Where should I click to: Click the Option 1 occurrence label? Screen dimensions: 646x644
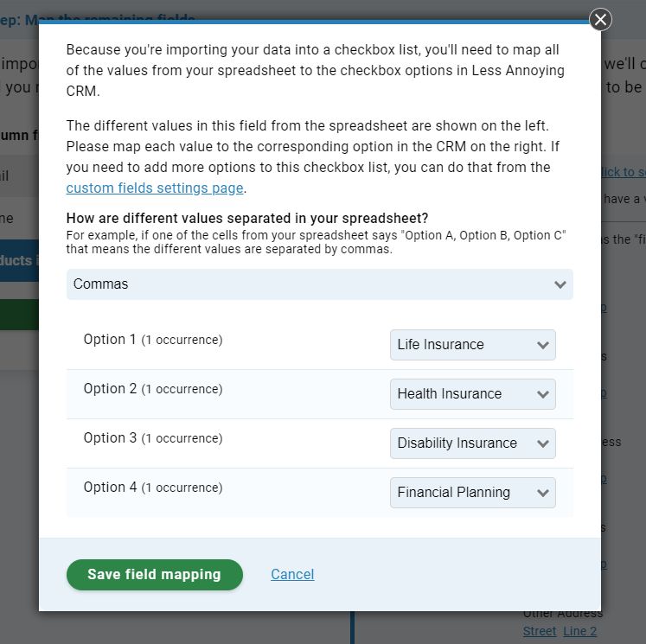point(153,340)
